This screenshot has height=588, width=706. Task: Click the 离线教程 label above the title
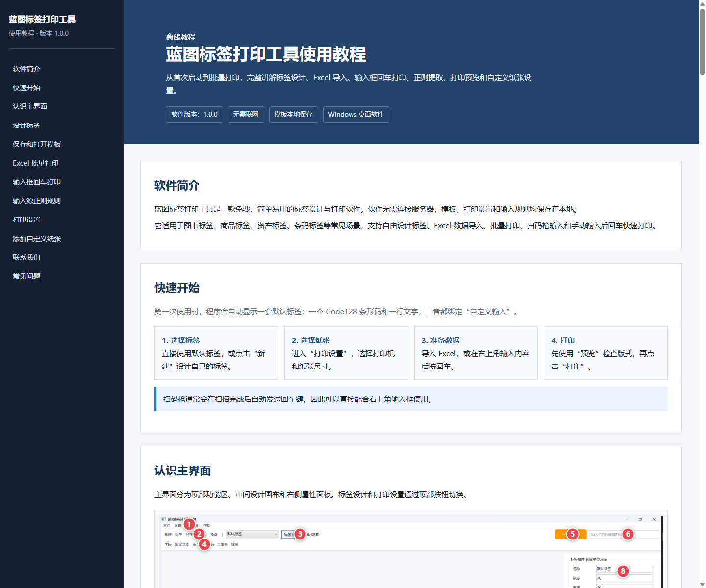[x=180, y=37]
